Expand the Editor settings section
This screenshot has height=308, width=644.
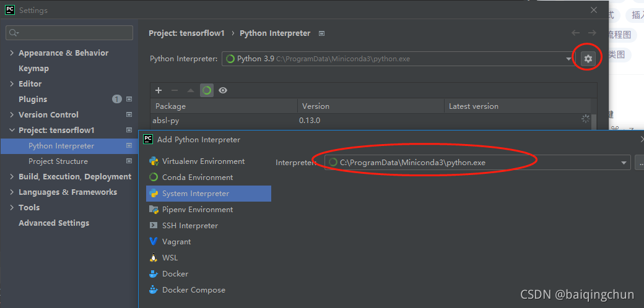(x=12, y=83)
